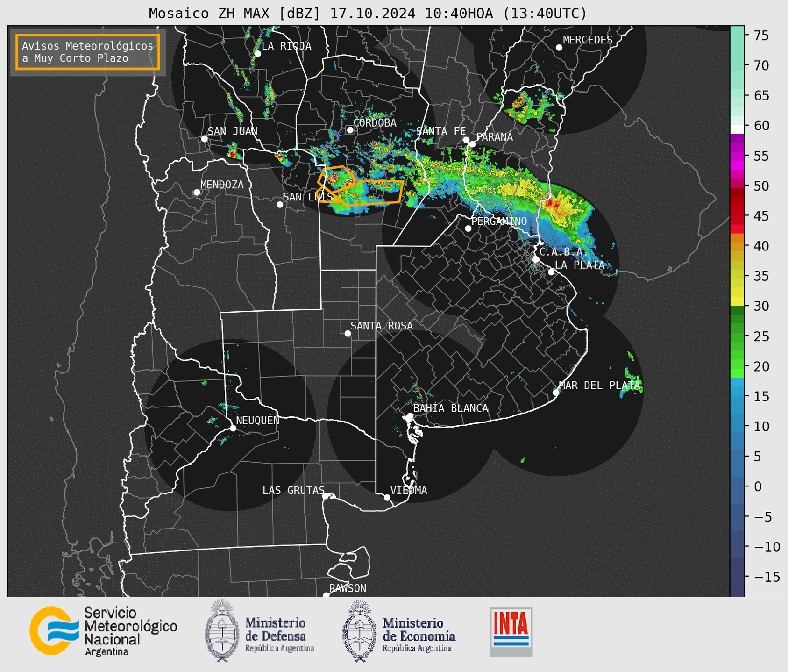Click the MERCEDES city label

point(588,40)
